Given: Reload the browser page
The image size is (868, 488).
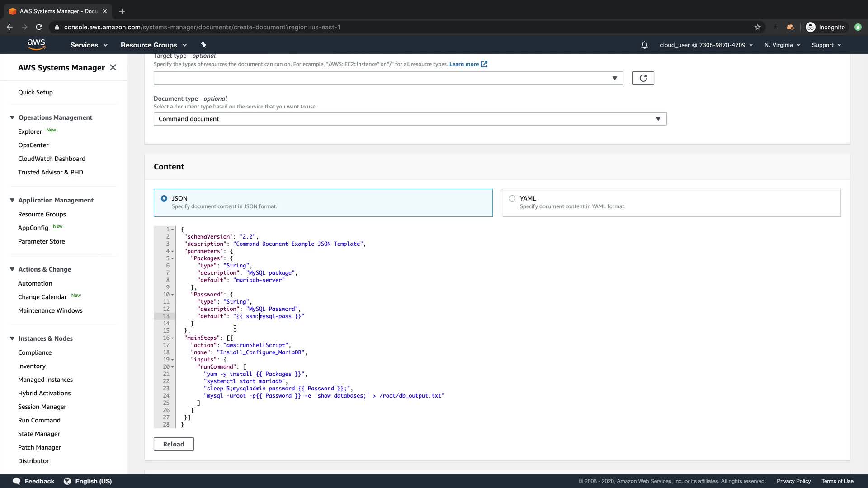Looking at the screenshot, I should tap(39, 27).
